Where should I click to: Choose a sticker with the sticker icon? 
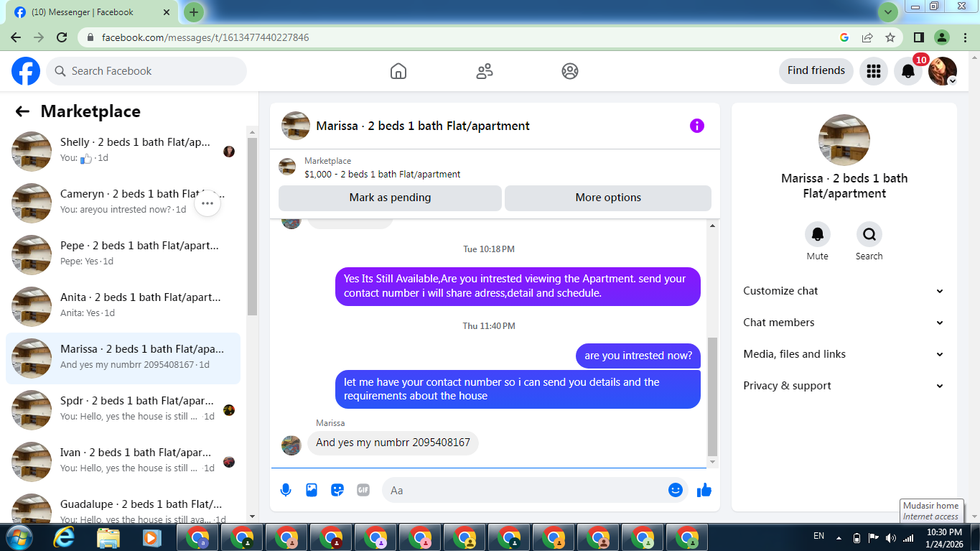point(337,490)
